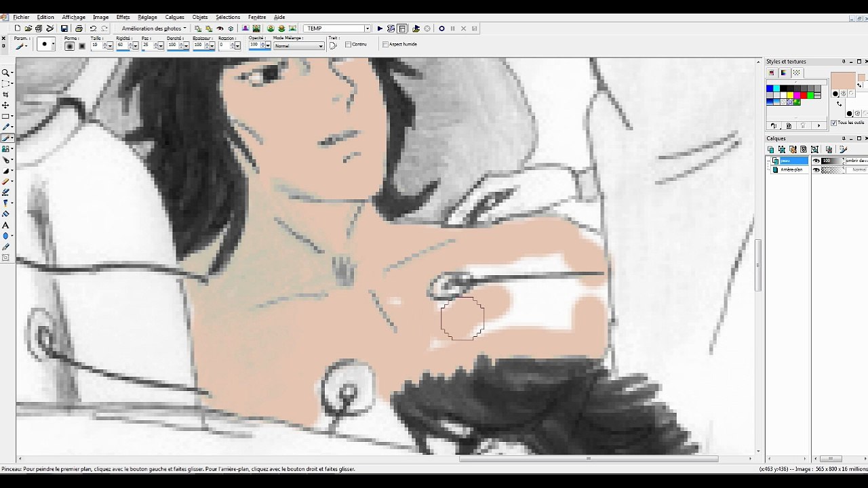Select the Clone Brush tool
The image size is (868, 488).
5,148
